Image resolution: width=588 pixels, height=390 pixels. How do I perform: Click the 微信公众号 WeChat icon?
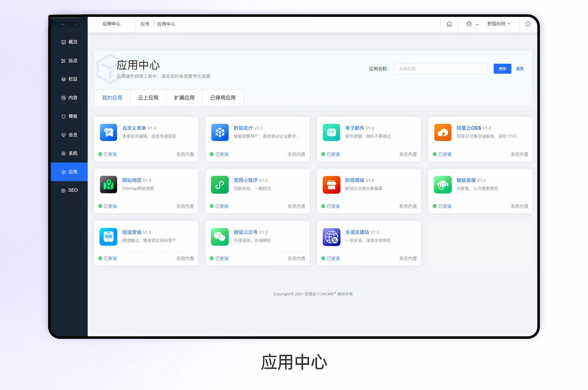click(x=220, y=237)
